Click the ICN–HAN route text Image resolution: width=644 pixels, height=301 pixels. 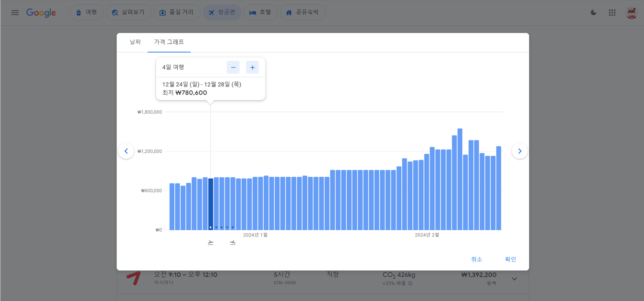coord(285,283)
